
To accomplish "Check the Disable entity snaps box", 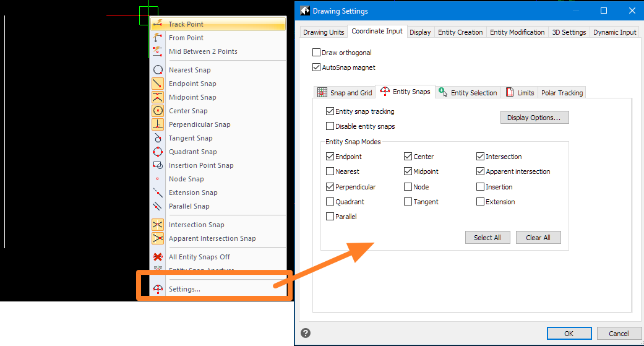I will pos(330,126).
